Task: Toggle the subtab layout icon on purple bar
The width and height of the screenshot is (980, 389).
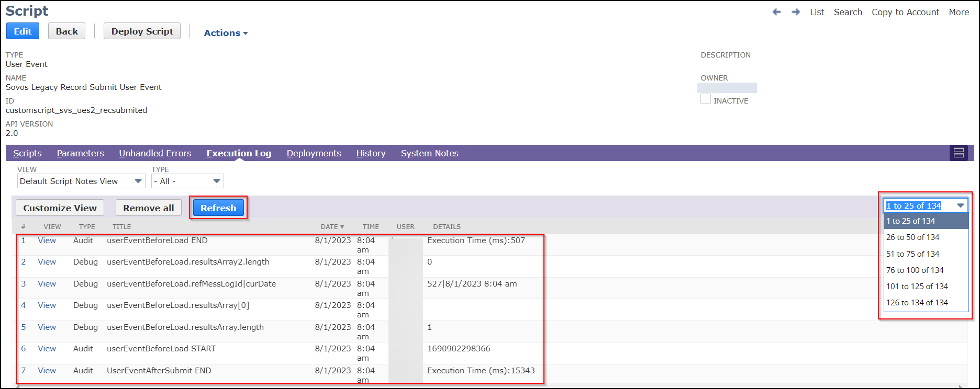Action: (959, 153)
